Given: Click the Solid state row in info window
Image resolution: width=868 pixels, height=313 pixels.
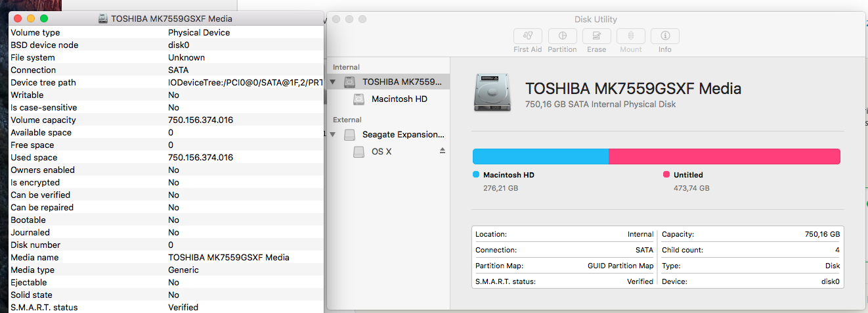Looking at the screenshot, I should click(166, 295).
